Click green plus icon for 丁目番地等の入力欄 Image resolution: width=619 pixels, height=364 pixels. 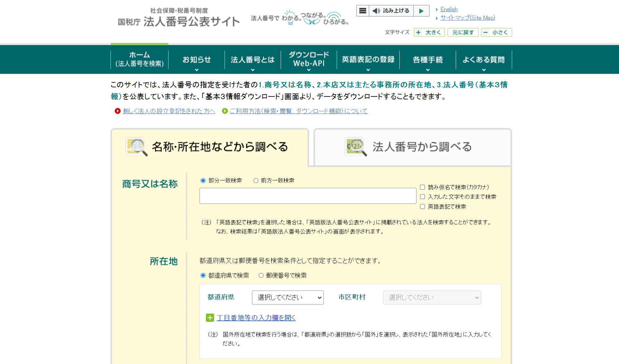pyautogui.click(x=210, y=317)
